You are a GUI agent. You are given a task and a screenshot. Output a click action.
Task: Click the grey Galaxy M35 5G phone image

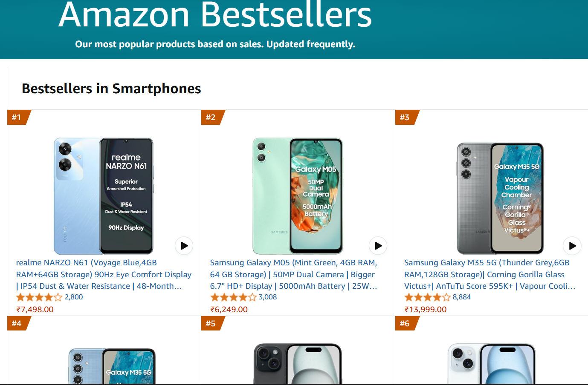tap(500, 198)
